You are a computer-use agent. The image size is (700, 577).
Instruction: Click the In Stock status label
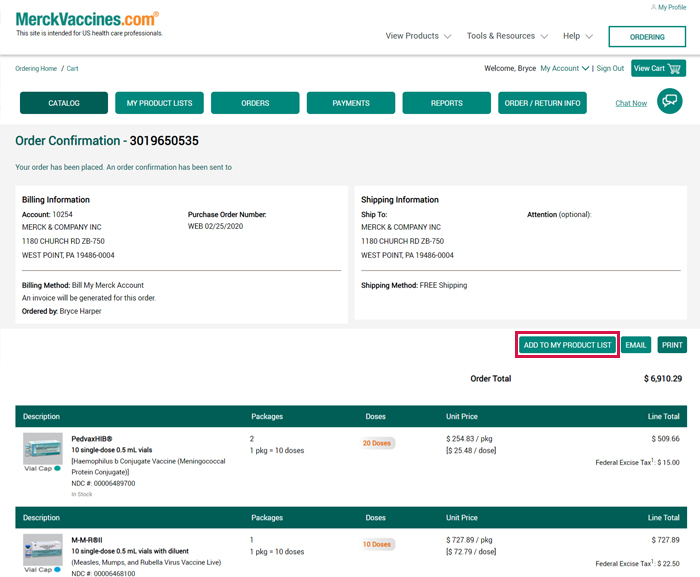82,494
